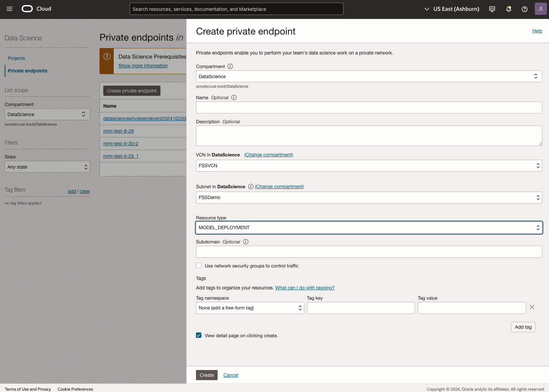Screen dimensions: 549x392
Task: Open the hamburger navigation menu
Action: point(9,9)
